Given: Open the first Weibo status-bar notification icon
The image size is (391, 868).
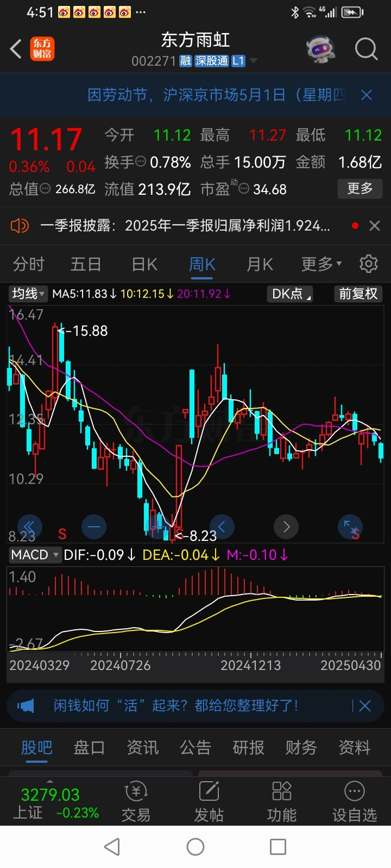Looking at the screenshot, I should pos(64,12).
